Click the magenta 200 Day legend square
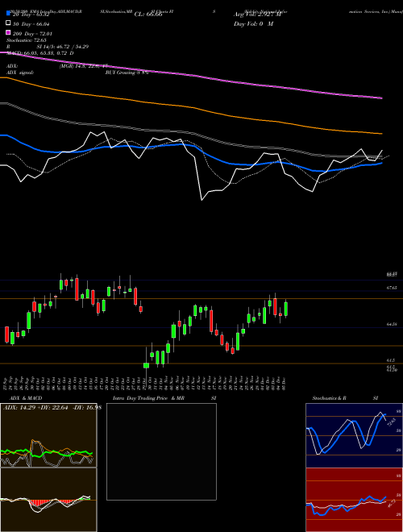The image size is (403, 532). point(8,32)
